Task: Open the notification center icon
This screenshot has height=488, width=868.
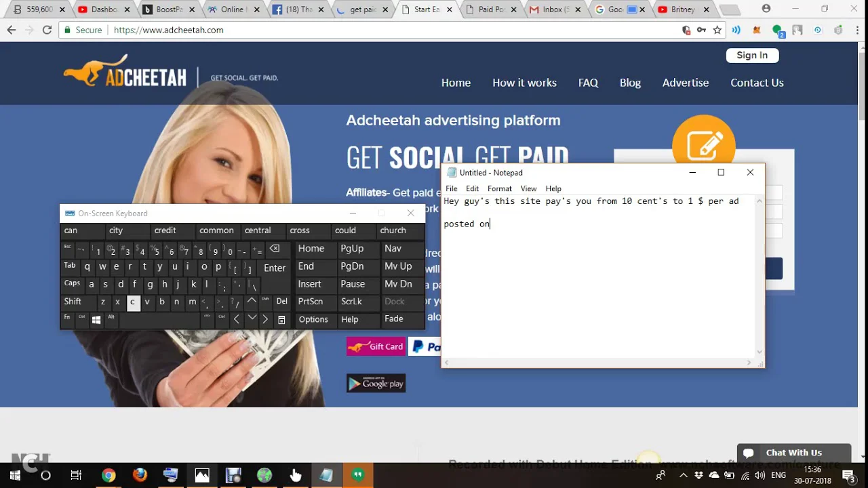Action: pos(848,475)
